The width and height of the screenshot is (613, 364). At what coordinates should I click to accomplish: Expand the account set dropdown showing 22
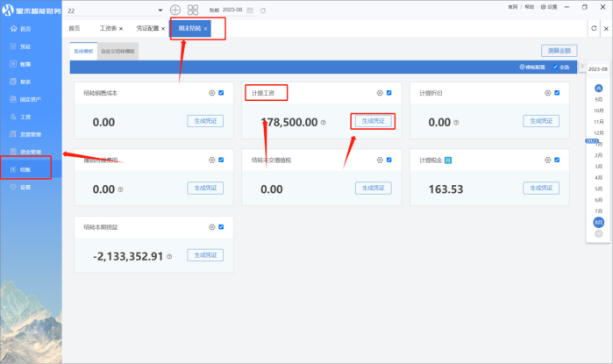click(x=160, y=10)
